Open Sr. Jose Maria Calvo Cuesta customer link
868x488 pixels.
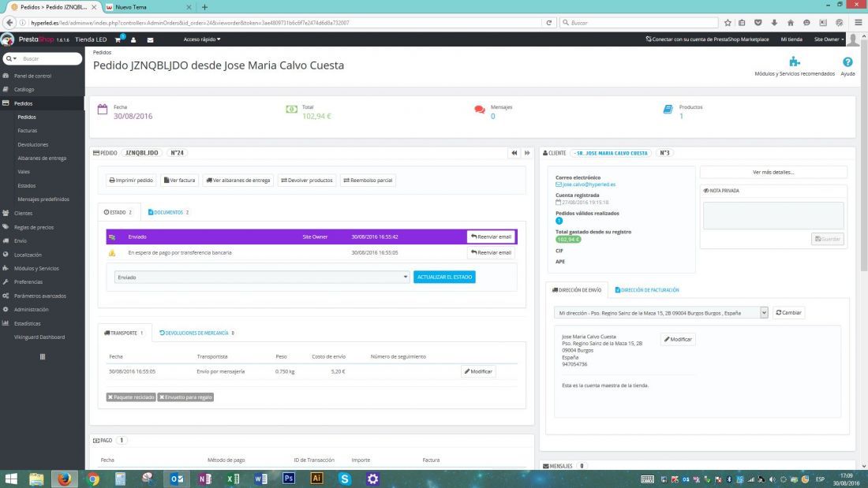coord(611,153)
